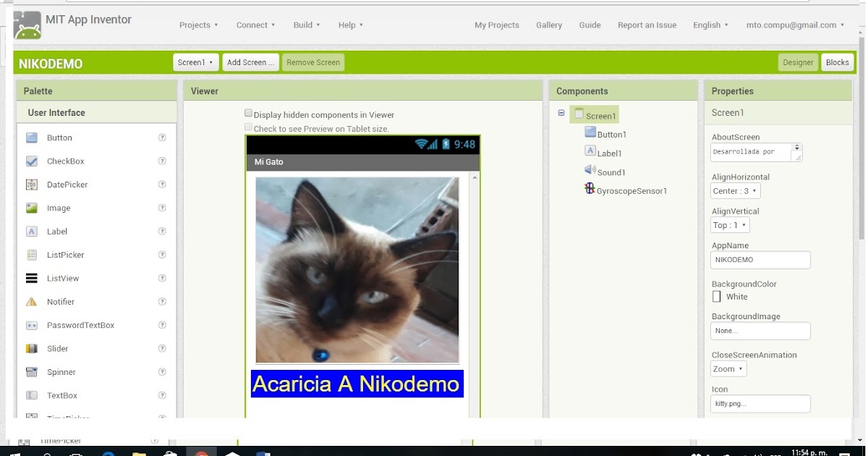Pick the Label component in the Palette
This screenshot has width=868, height=456.
pyautogui.click(x=58, y=231)
